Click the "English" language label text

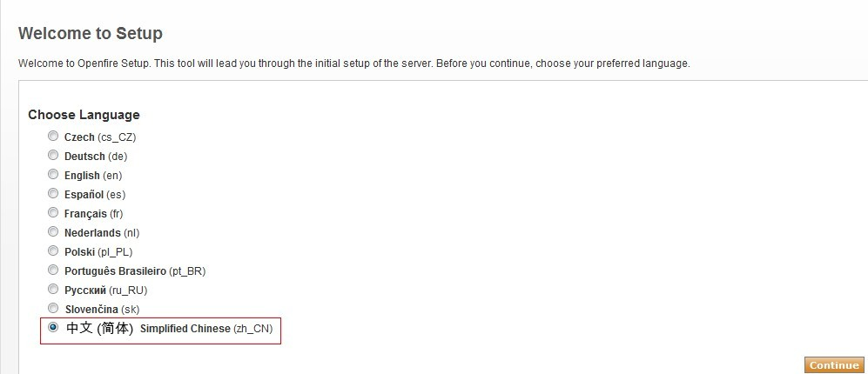click(82, 176)
